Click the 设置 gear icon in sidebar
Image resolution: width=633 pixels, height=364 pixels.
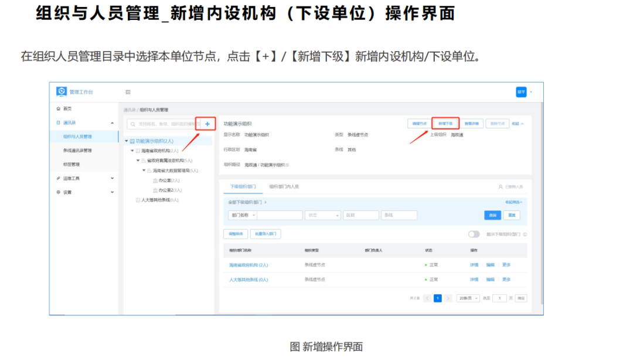click(x=57, y=191)
